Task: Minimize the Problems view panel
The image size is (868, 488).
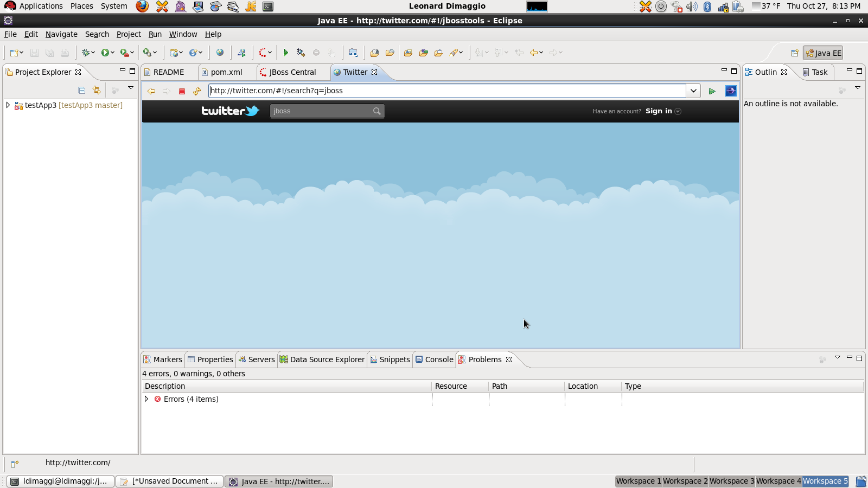Action: 850,357
